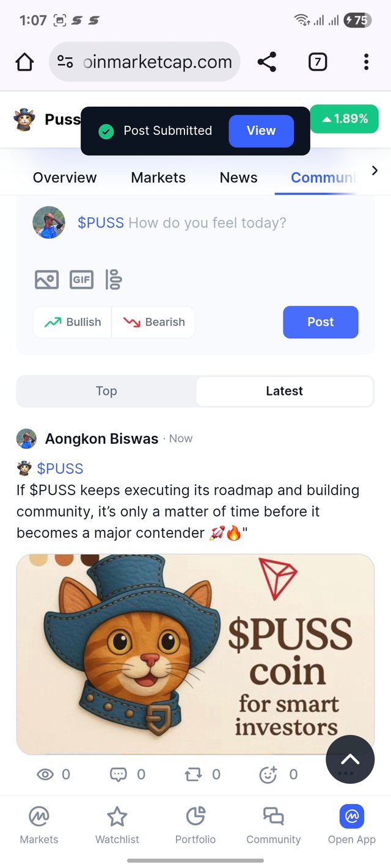Mark the post sentiment as Bullish
Image resolution: width=391 pixels, height=868 pixels.
point(73,322)
